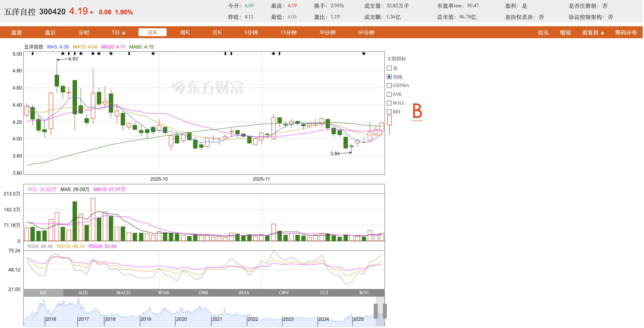Click the 4.93 high price annotation arrow
The image size is (644, 328).
point(62,59)
